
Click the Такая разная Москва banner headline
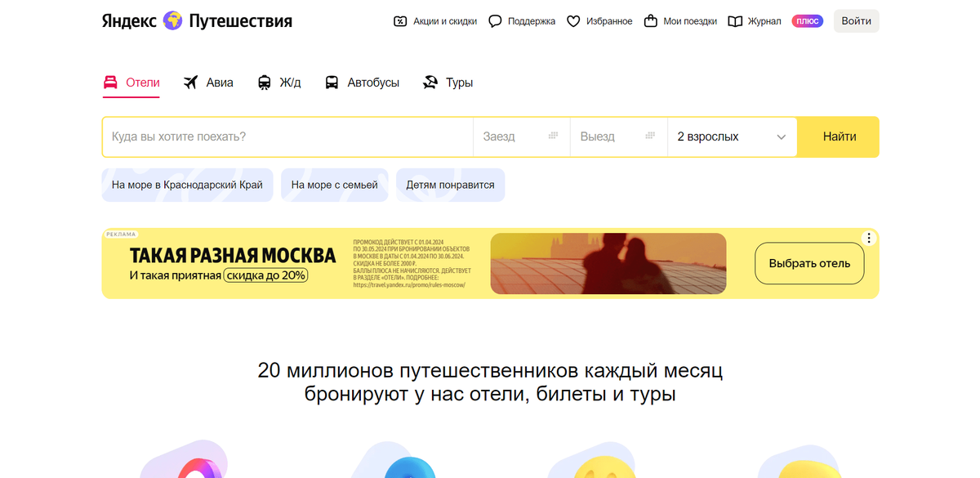[233, 255]
